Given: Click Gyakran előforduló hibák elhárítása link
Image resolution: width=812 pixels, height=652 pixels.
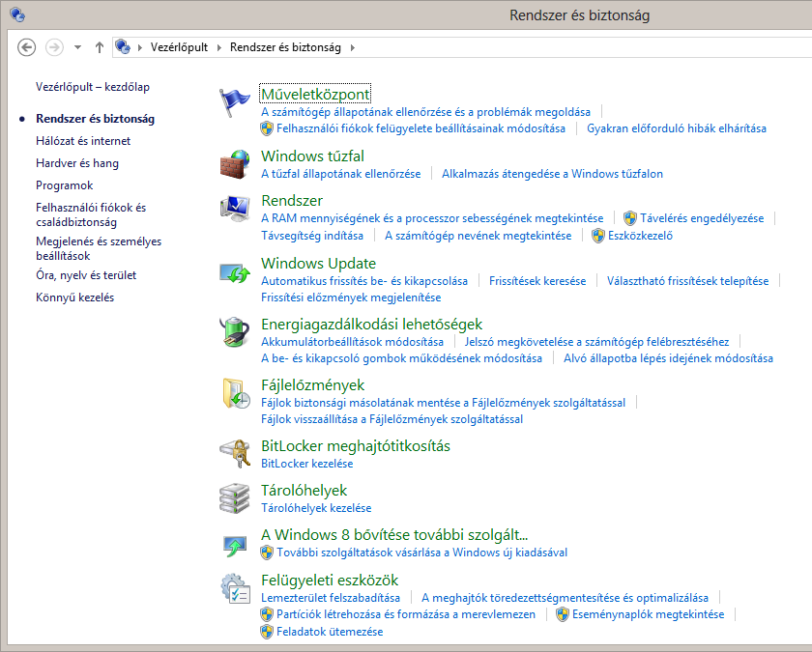Looking at the screenshot, I should (x=677, y=128).
